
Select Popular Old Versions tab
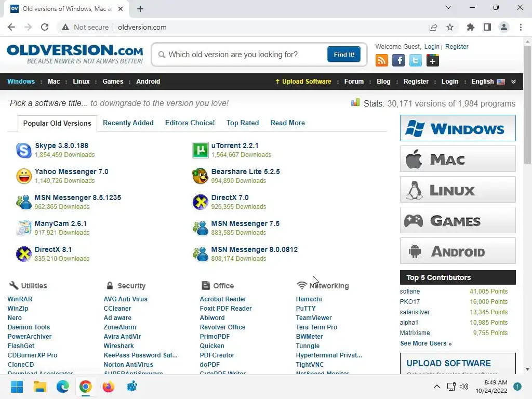(x=57, y=123)
